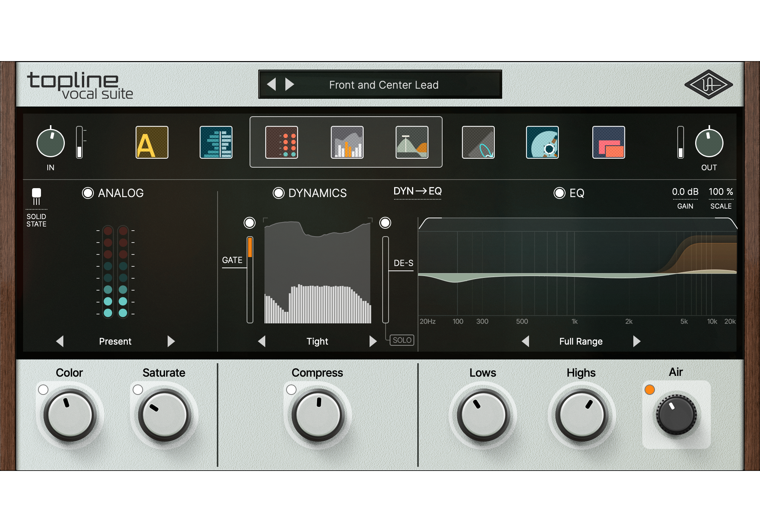Select previous analog mode before Present
This screenshot has width=760, height=532.
[60, 341]
